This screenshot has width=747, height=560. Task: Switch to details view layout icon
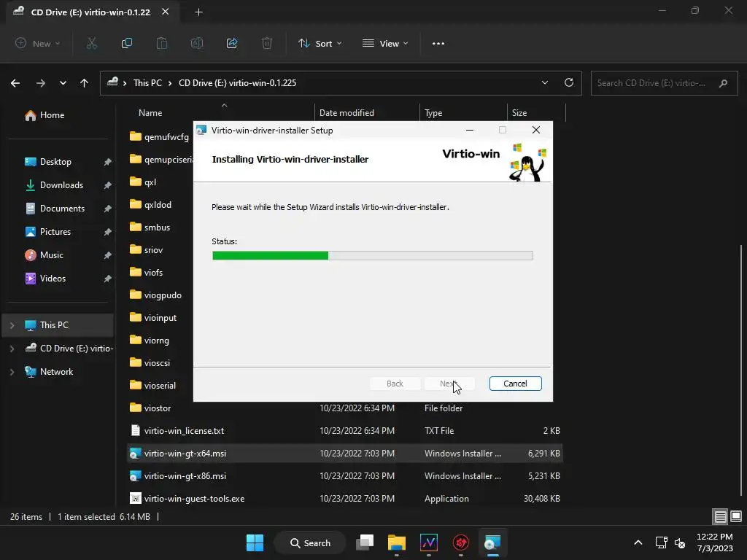coord(720,517)
